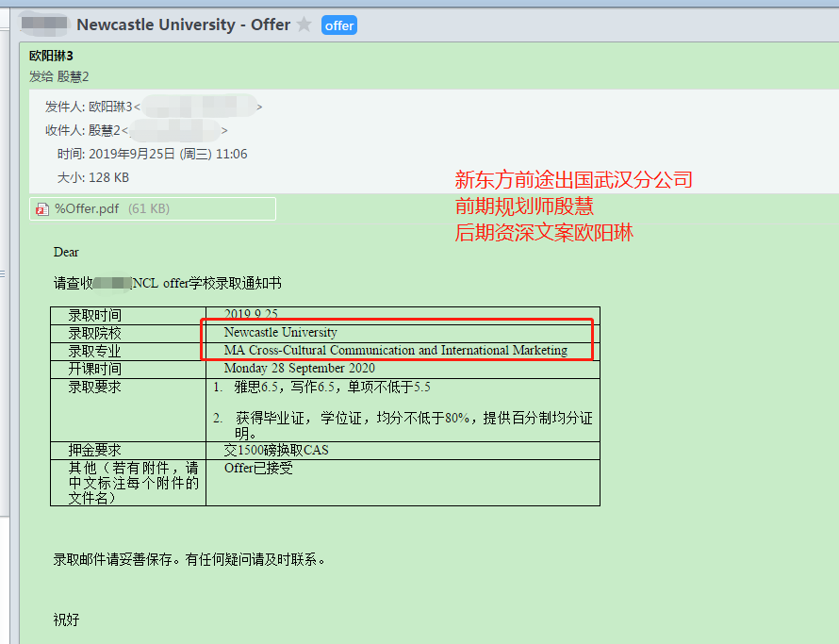Click the 祝好 closing line
Image resolution: width=839 pixels, height=644 pixels.
coord(66,619)
